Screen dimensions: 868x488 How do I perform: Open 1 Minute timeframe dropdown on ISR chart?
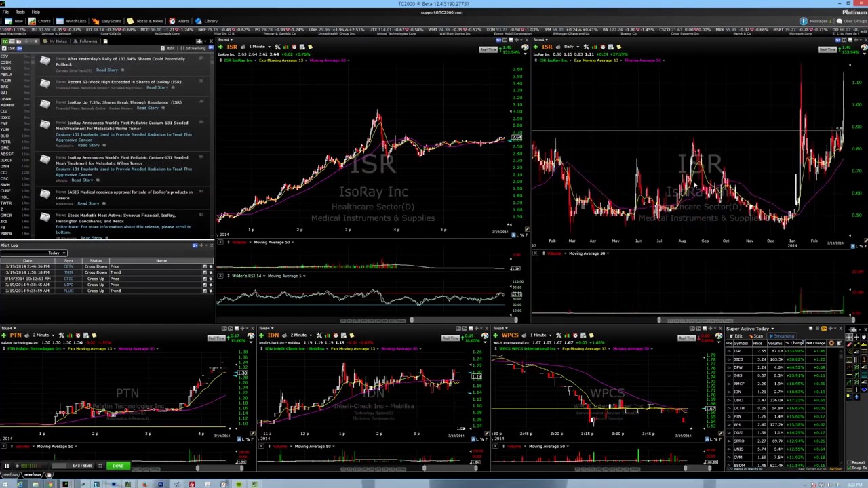click(x=259, y=47)
